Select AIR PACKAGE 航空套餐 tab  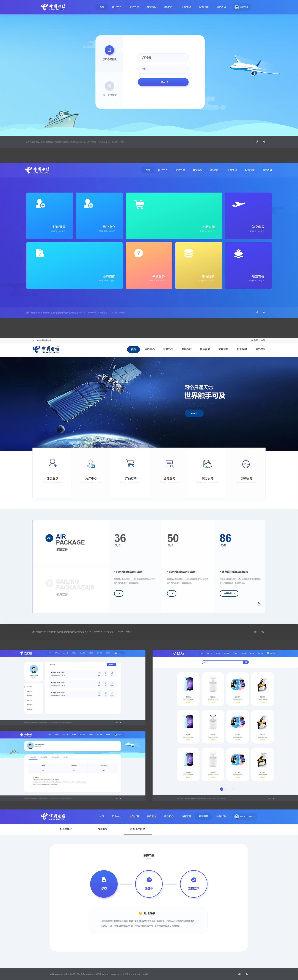coord(71,543)
